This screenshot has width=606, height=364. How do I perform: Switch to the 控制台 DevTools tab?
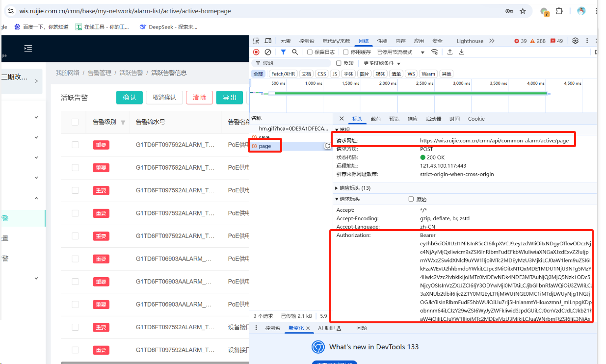pyautogui.click(x=307, y=41)
